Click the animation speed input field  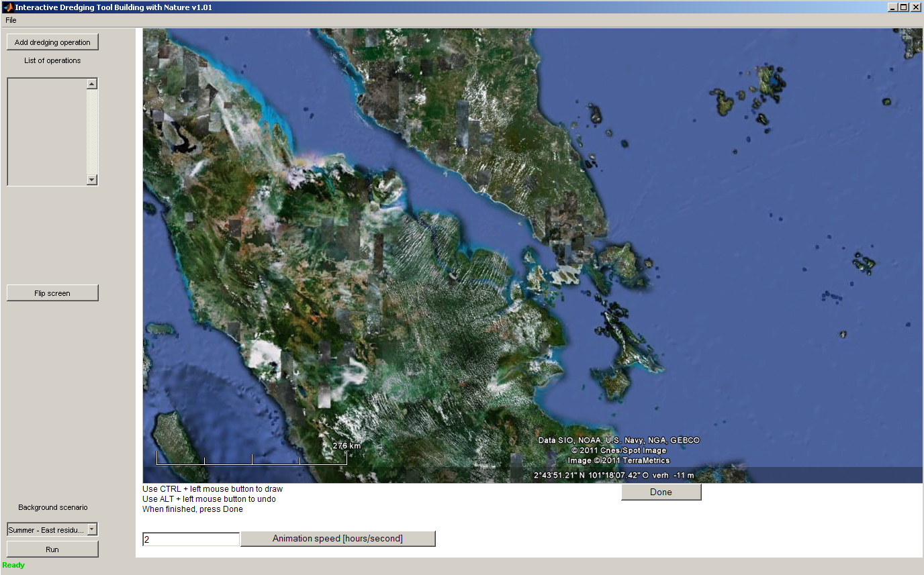191,539
